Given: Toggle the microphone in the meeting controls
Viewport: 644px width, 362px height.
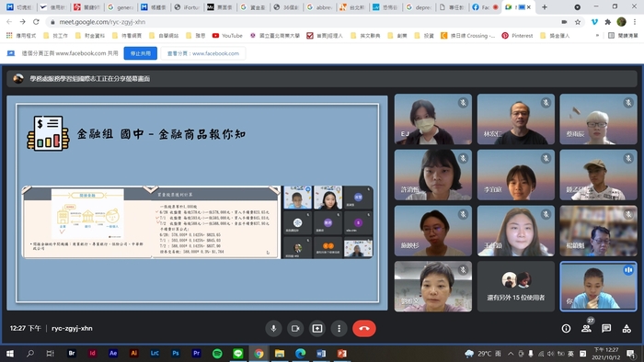Looking at the screenshot, I should [x=273, y=328].
